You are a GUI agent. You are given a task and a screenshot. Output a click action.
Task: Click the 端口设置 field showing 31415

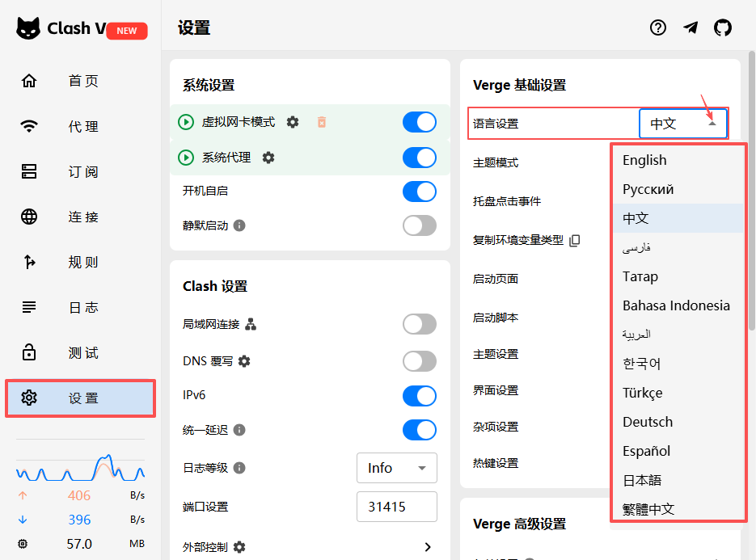click(397, 507)
